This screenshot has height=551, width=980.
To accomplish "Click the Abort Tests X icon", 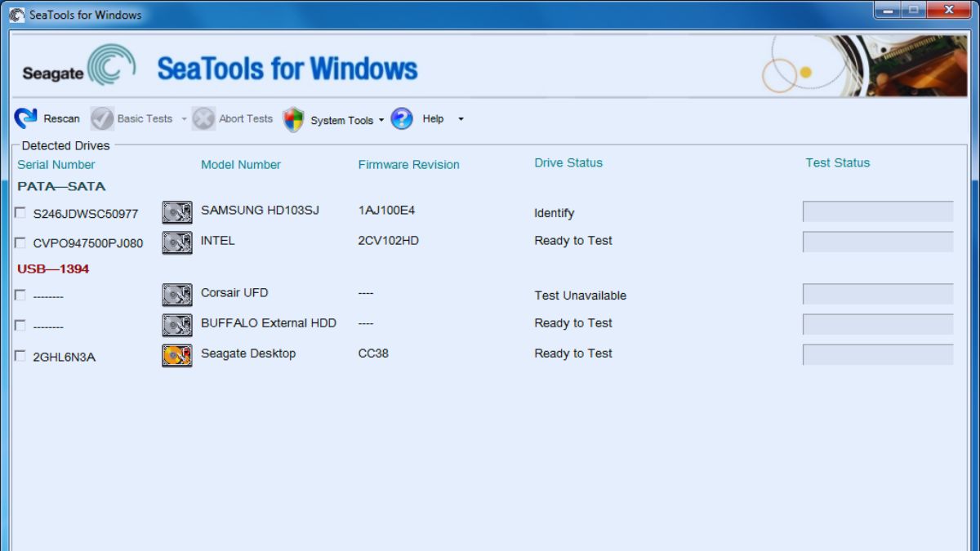I will click(x=203, y=119).
